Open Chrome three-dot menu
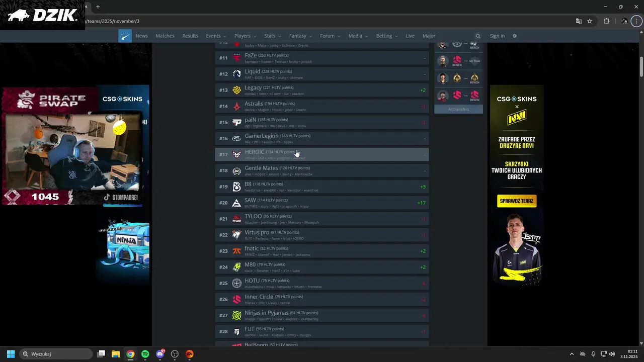This screenshot has height=362, width=644. coord(637,21)
